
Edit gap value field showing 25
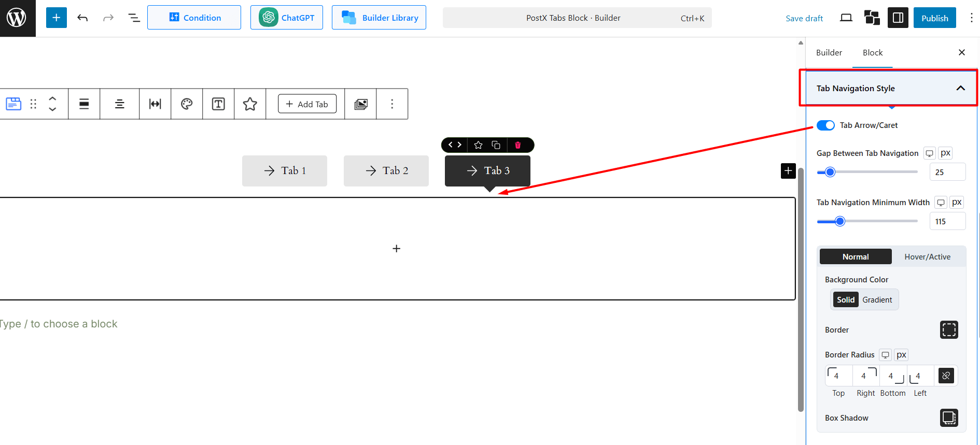click(947, 172)
